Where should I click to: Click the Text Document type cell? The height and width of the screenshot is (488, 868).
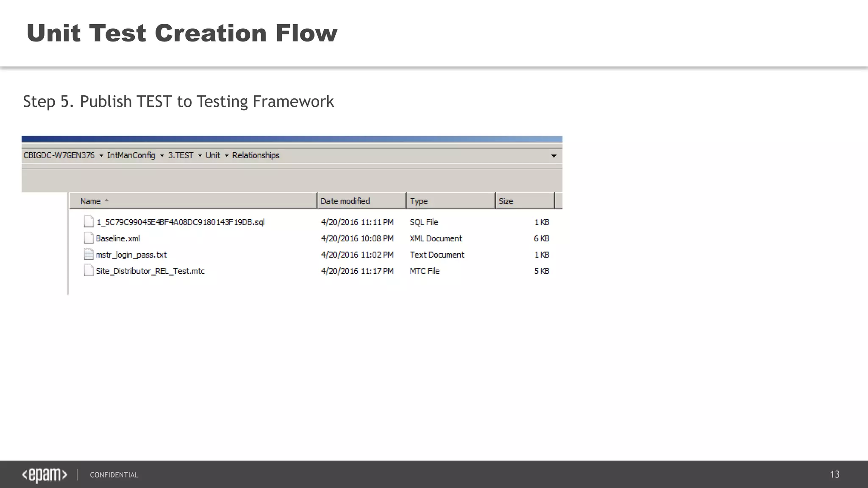click(437, 255)
